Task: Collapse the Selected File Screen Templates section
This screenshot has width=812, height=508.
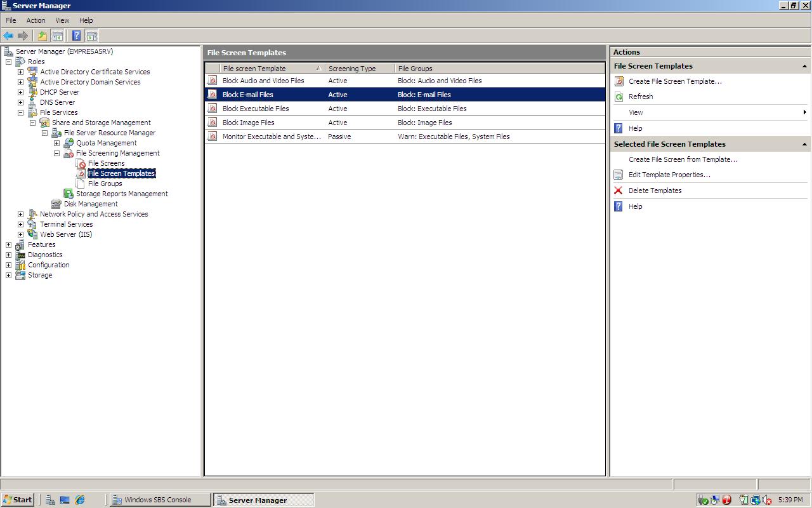Action: pos(804,144)
